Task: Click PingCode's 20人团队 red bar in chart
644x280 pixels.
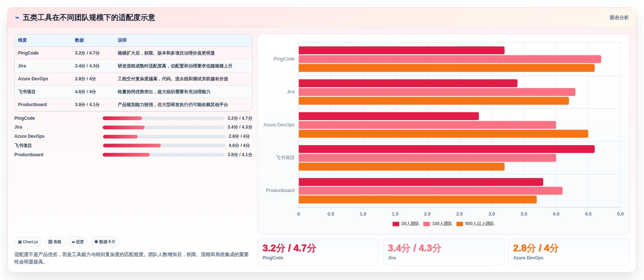Action: pyautogui.click(x=401, y=50)
